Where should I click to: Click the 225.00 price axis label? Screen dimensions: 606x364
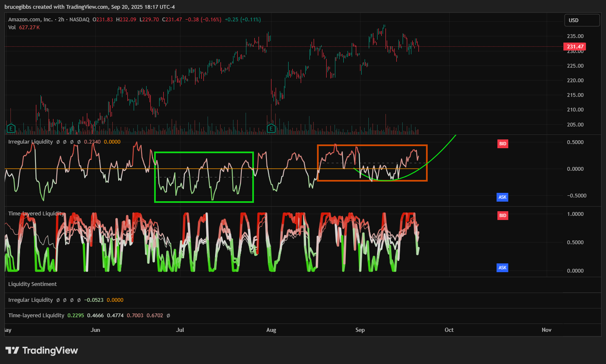click(x=575, y=66)
